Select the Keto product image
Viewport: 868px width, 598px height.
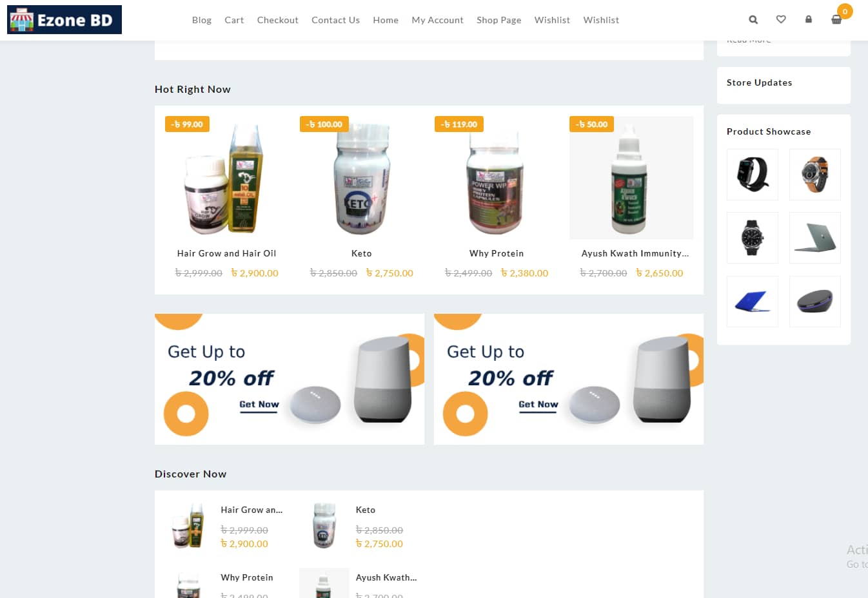click(x=362, y=178)
